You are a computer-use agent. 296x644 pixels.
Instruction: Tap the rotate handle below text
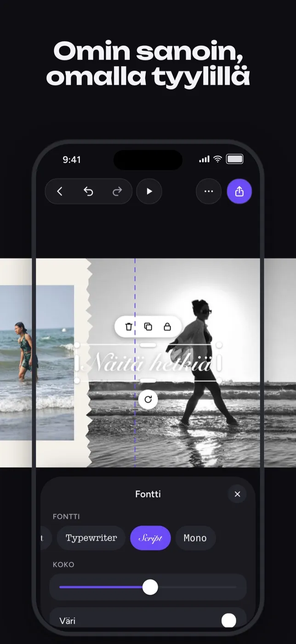coord(148,400)
